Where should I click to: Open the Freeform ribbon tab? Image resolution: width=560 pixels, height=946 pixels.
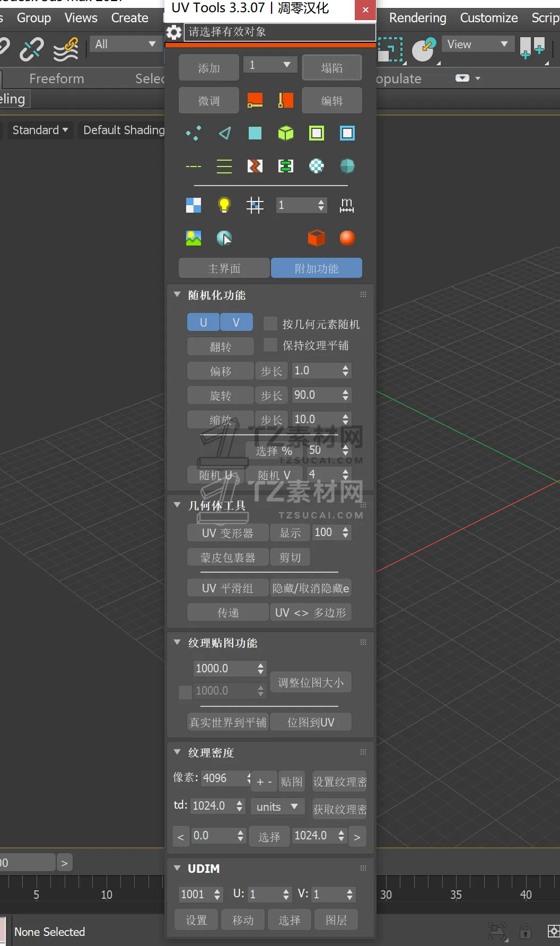(x=57, y=79)
